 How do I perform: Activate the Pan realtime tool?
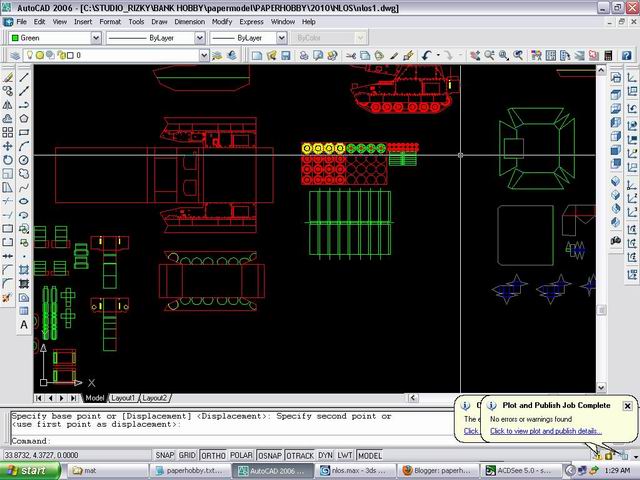tap(475, 56)
